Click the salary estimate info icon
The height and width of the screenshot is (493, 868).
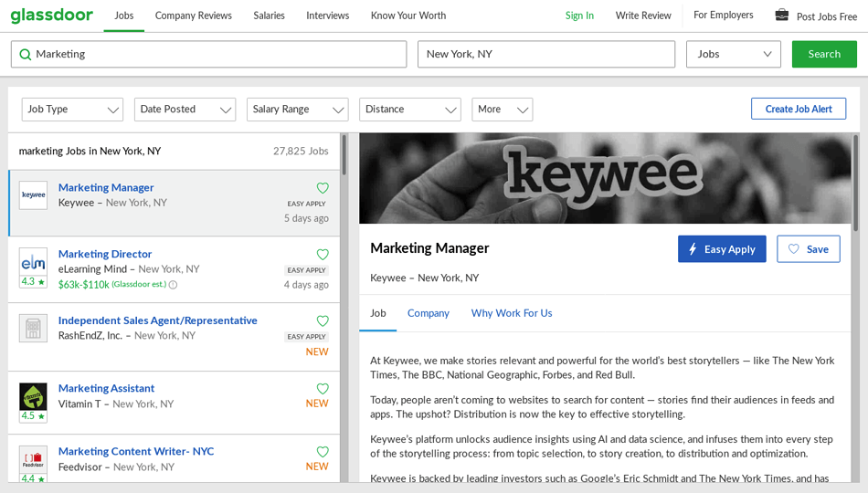pos(173,285)
